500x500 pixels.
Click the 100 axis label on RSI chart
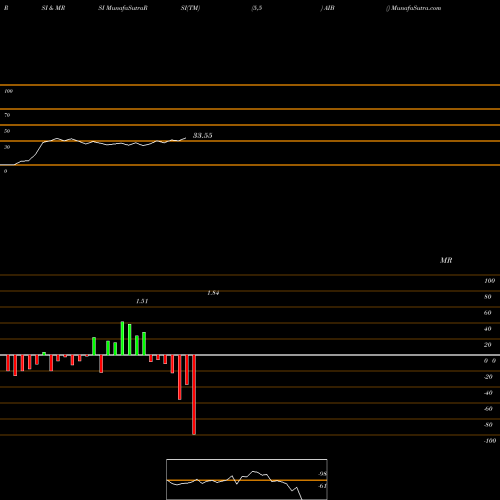[8, 91]
